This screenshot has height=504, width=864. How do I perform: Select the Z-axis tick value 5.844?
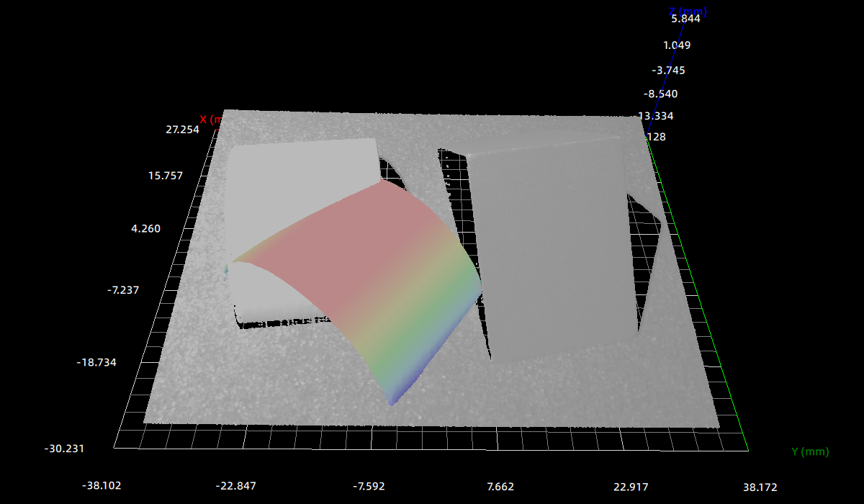[x=685, y=19]
